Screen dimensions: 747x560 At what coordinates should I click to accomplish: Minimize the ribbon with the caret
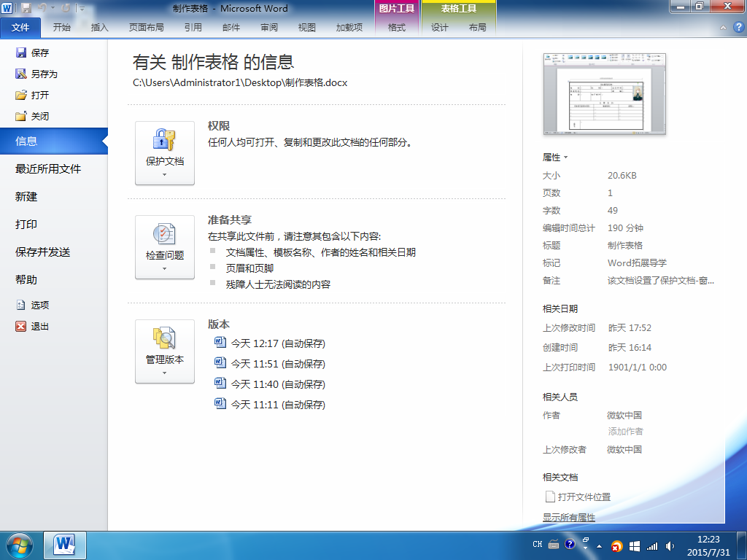[723, 28]
